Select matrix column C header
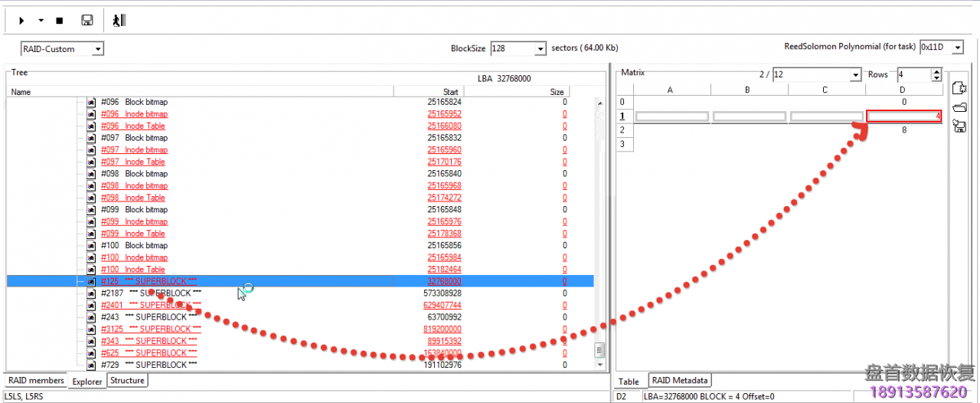 pyautogui.click(x=826, y=90)
